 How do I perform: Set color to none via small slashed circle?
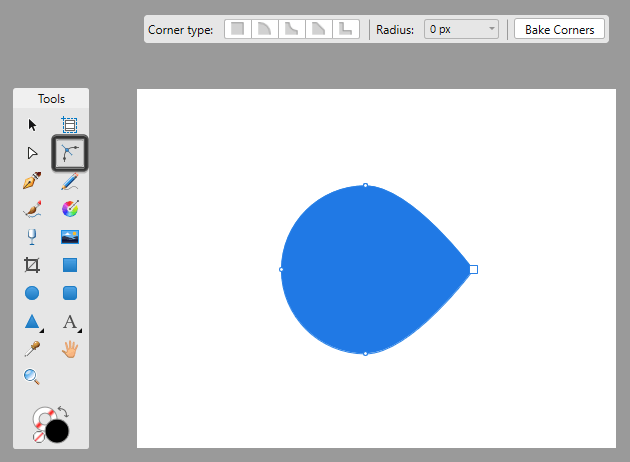point(39,437)
